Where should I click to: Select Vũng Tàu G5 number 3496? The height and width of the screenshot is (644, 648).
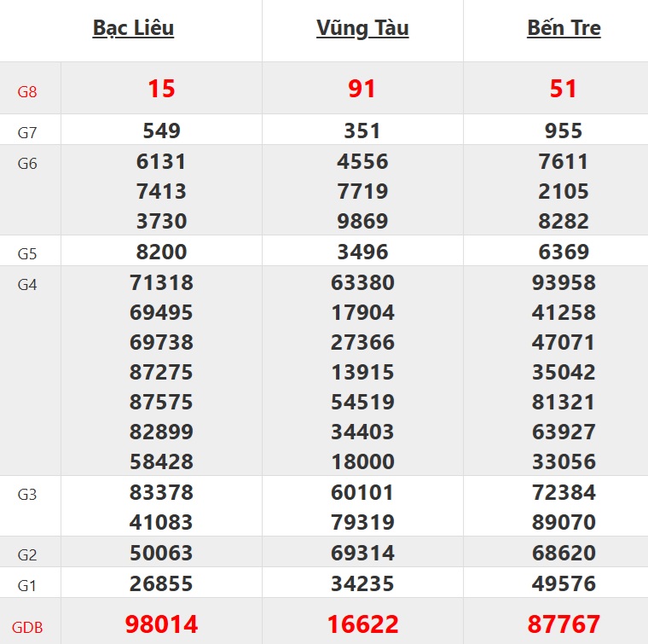(x=362, y=252)
